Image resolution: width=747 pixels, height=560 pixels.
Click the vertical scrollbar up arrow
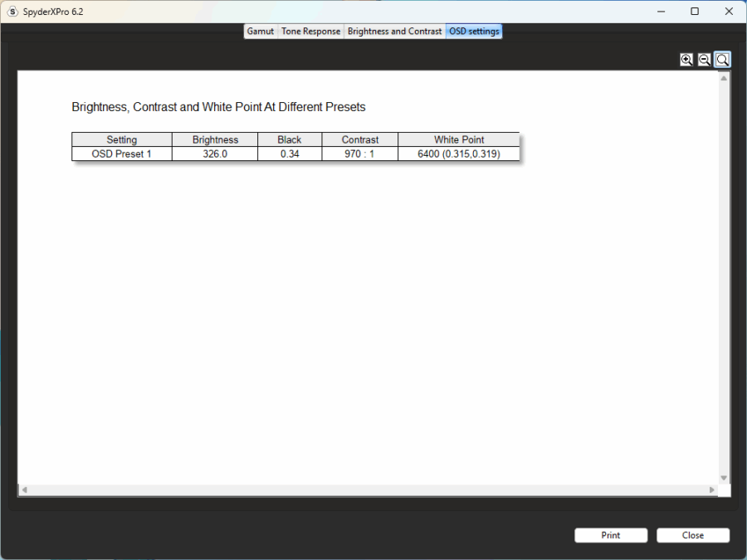(724, 79)
